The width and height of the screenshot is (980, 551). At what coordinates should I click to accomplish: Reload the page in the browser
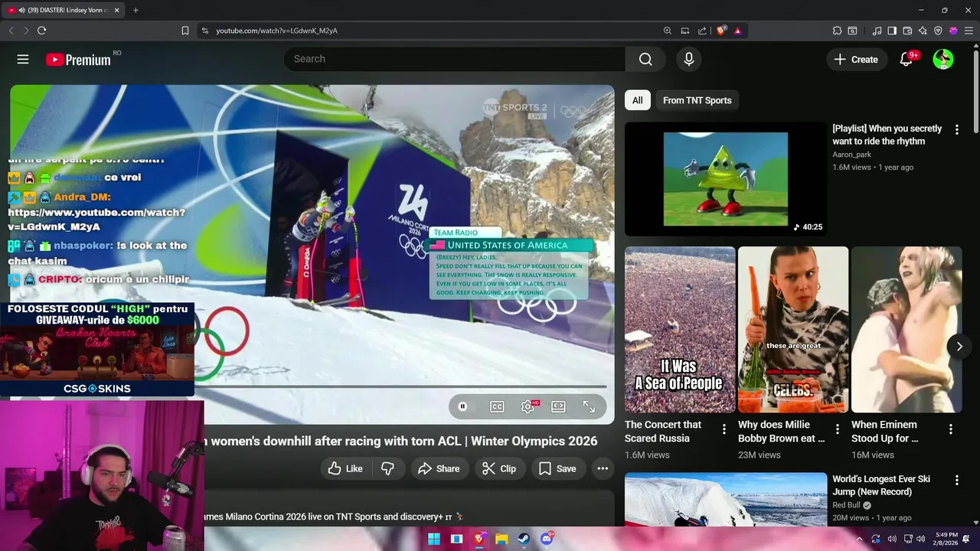click(41, 31)
